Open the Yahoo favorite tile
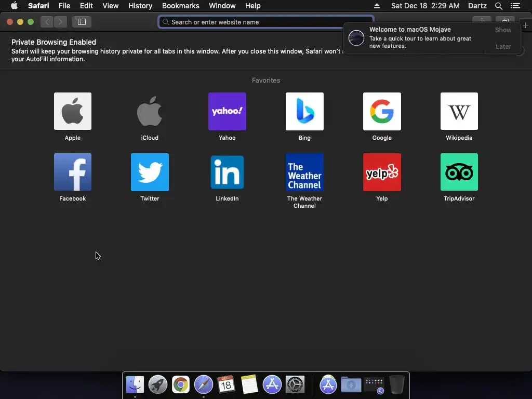Image resolution: width=532 pixels, height=399 pixels. (227, 111)
